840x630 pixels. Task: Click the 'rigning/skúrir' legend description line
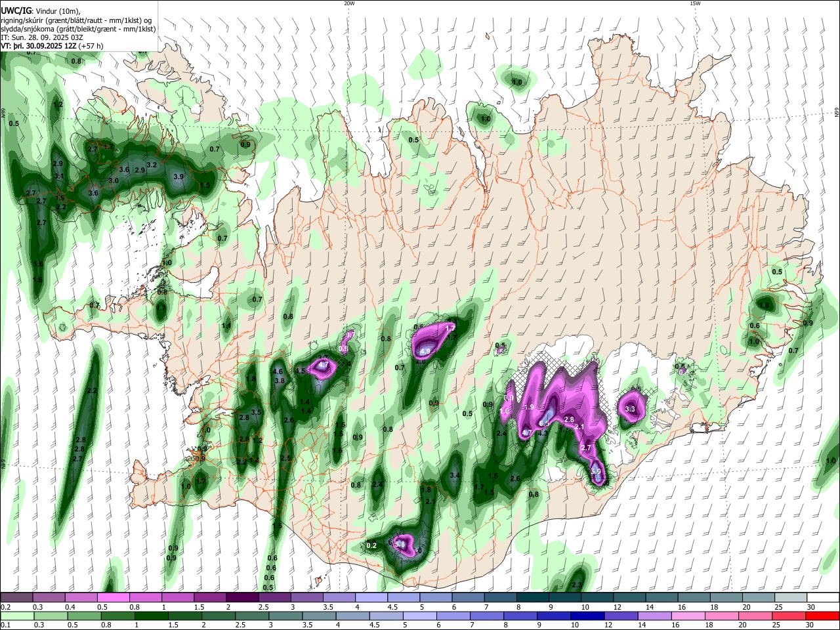coord(76,20)
